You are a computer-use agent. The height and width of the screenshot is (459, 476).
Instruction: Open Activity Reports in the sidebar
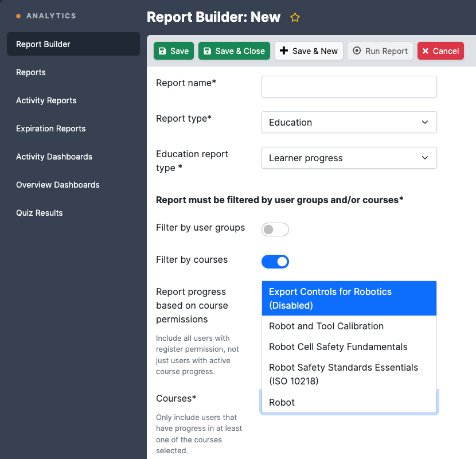(x=46, y=100)
